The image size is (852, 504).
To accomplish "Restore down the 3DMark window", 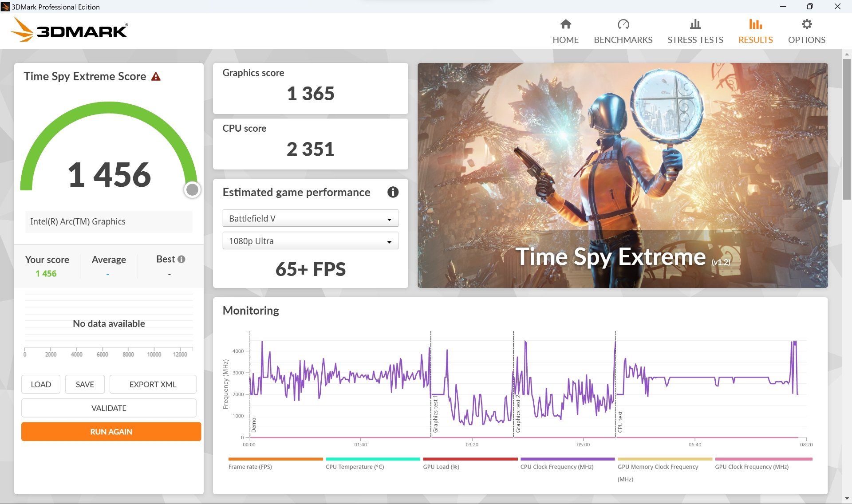I will pyautogui.click(x=810, y=6).
